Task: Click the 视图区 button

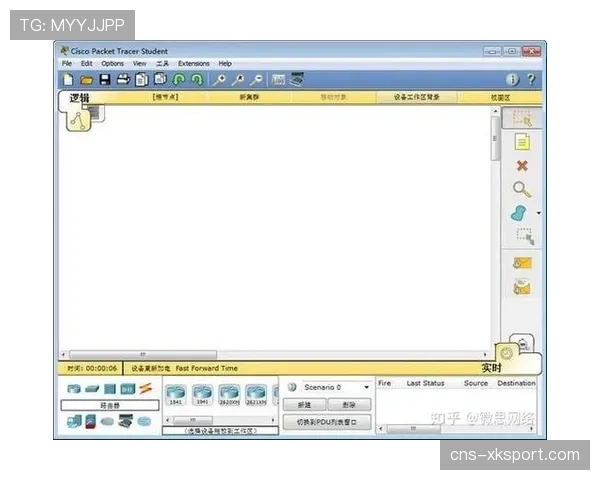Action: (x=501, y=98)
